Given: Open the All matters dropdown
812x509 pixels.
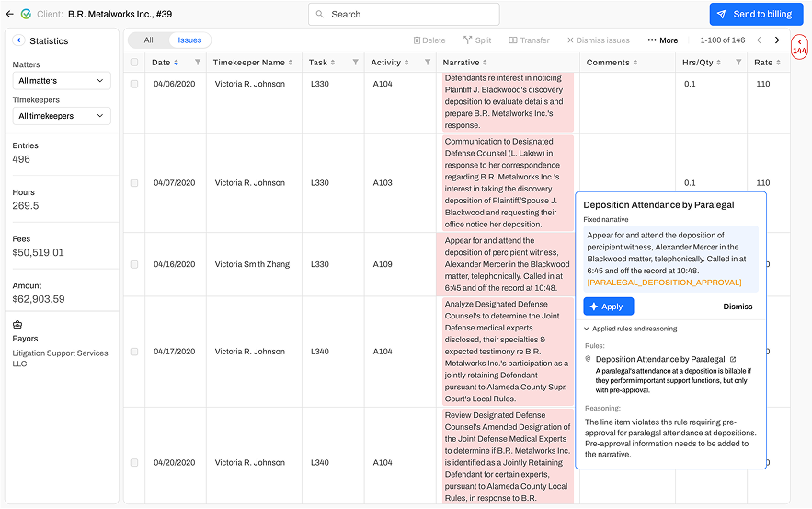Looking at the screenshot, I should coord(62,81).
